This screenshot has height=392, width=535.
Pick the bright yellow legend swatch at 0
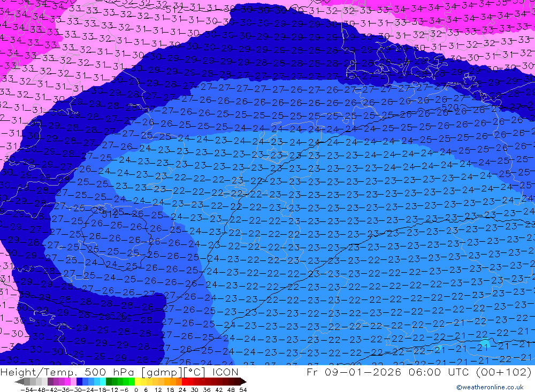click(138, 381)
